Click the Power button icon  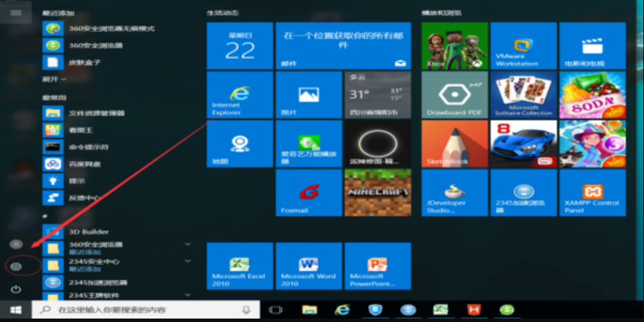pyautogui.click(x=16, y=289)
